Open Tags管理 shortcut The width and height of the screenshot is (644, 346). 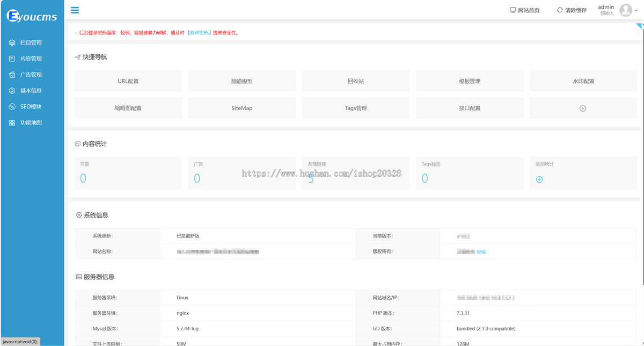(x=356, y=108)
